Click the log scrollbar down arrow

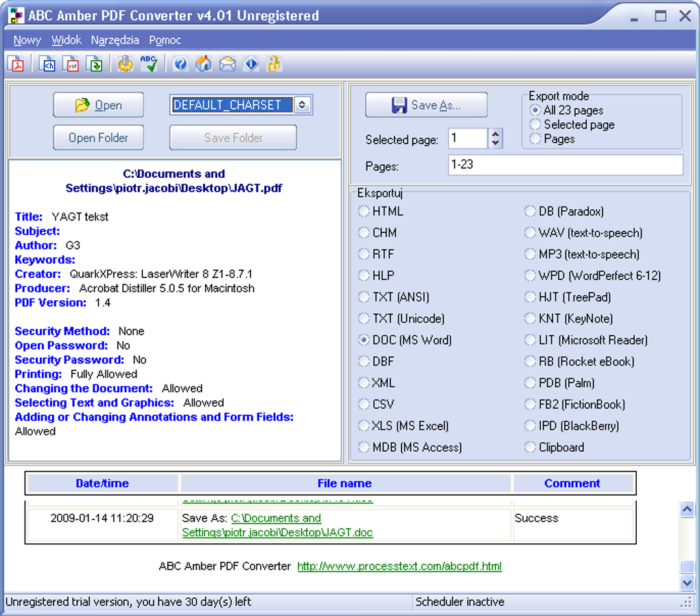tap(687, 582)
